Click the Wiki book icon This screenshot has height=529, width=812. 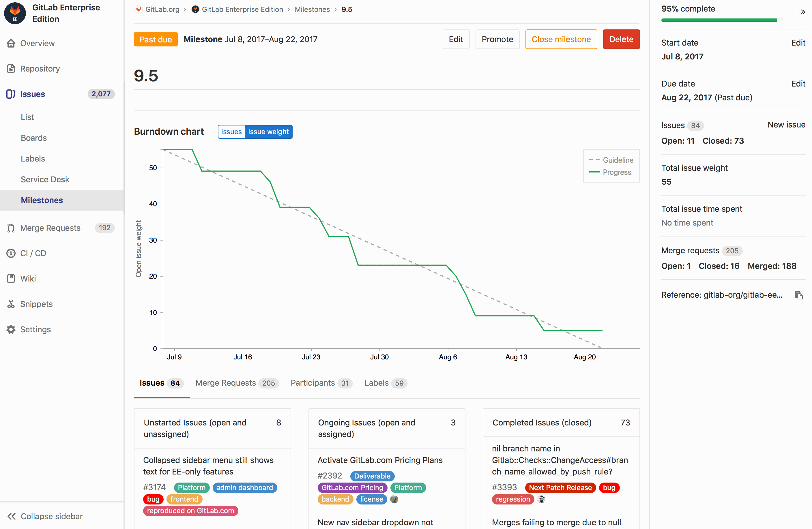pos(11,278)
